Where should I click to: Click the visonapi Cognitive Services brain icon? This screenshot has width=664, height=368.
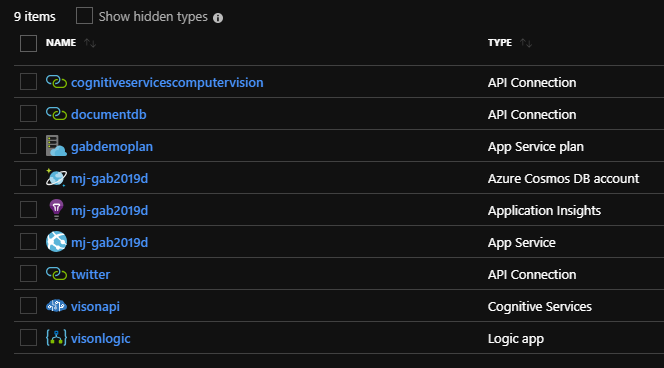point(56,306)
